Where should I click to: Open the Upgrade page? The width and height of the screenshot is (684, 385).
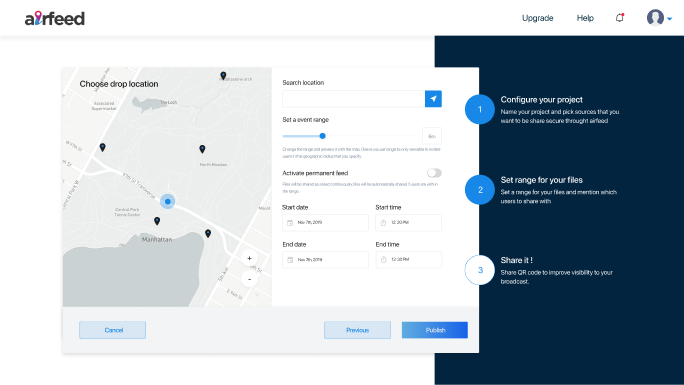point(537,18)
